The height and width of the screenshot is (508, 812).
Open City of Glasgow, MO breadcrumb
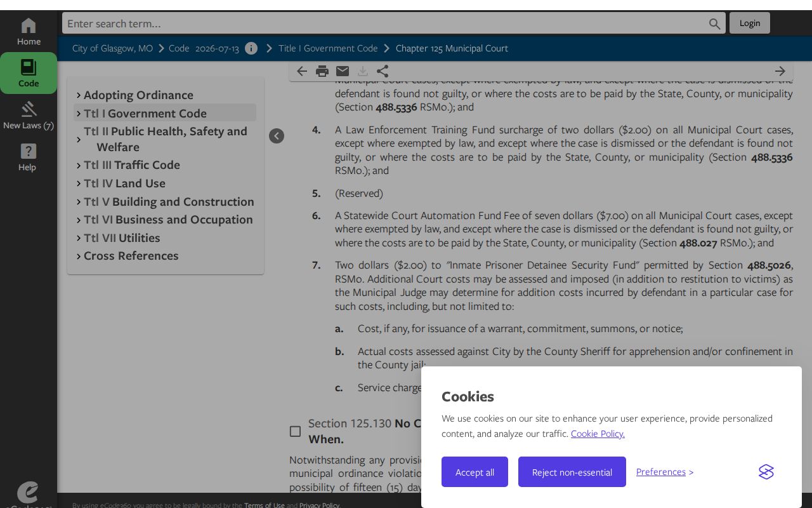pos(112,48)
